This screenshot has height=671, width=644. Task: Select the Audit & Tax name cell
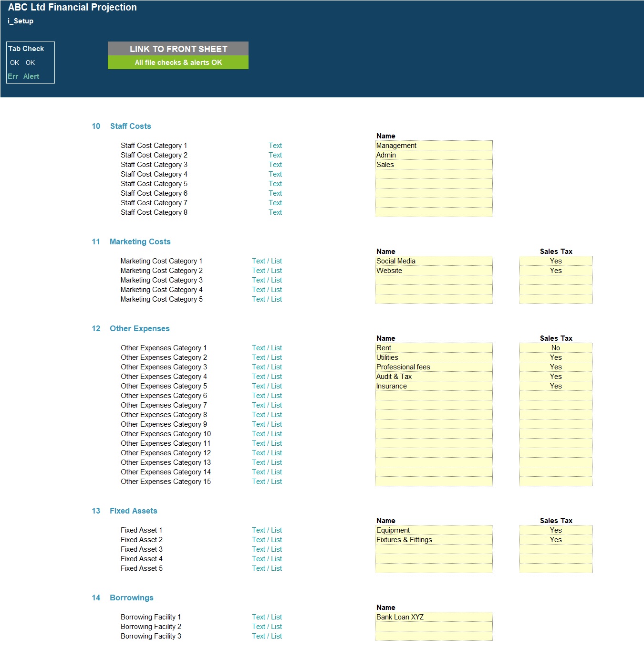pyautogui.click(x=434, y=377)
